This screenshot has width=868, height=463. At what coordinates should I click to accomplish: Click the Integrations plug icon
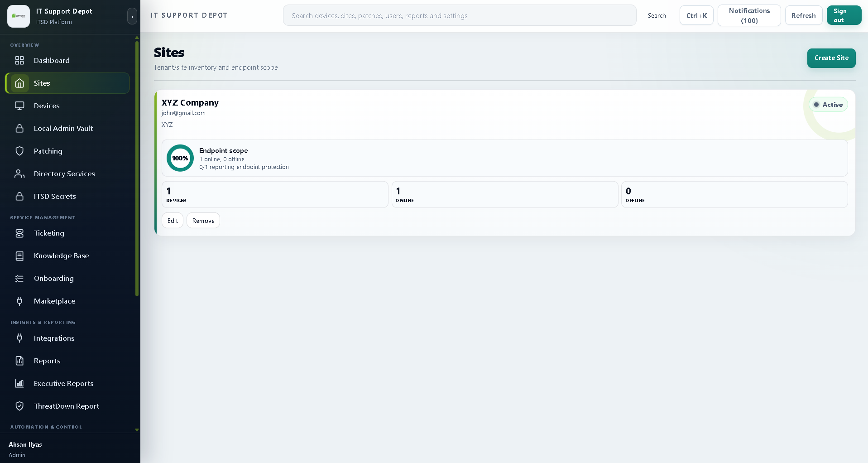(x=19, y=338)
